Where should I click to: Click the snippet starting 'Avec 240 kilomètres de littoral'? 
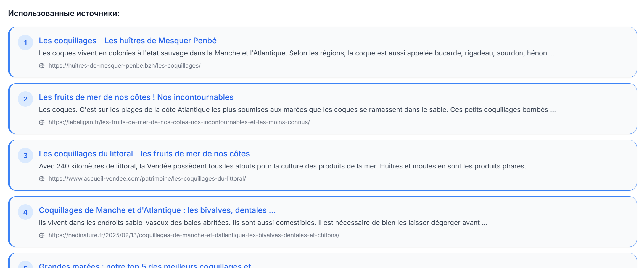click(x=282, y=166)
